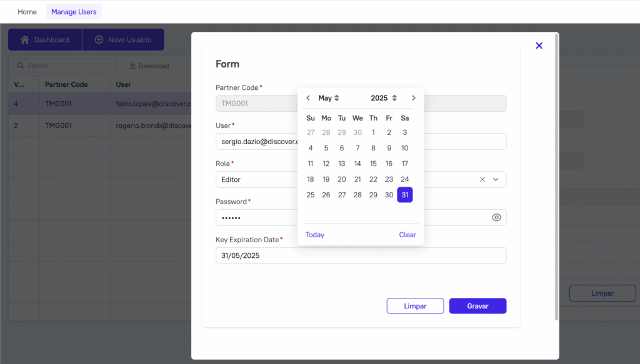Screen dimensions: 640x364
Task: Select day 15 in the calendar
Action: click(x=373, y=164)
